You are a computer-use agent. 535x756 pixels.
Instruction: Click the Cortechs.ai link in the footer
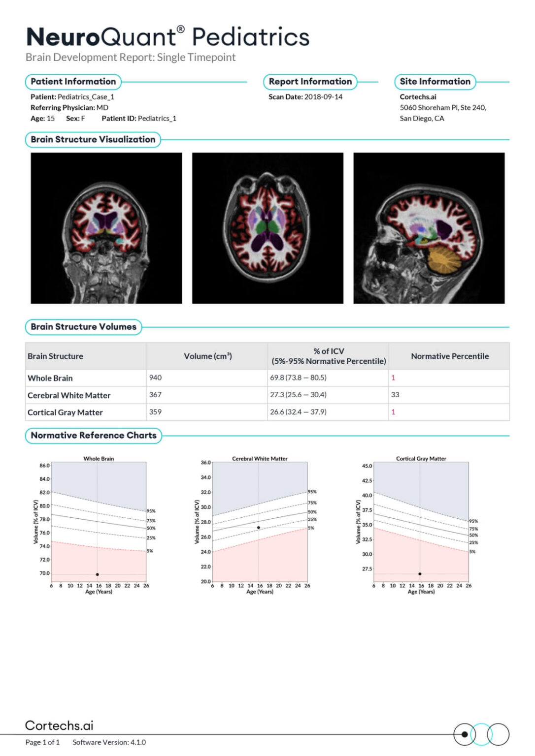pyautogui.click(x=59, y=724)
